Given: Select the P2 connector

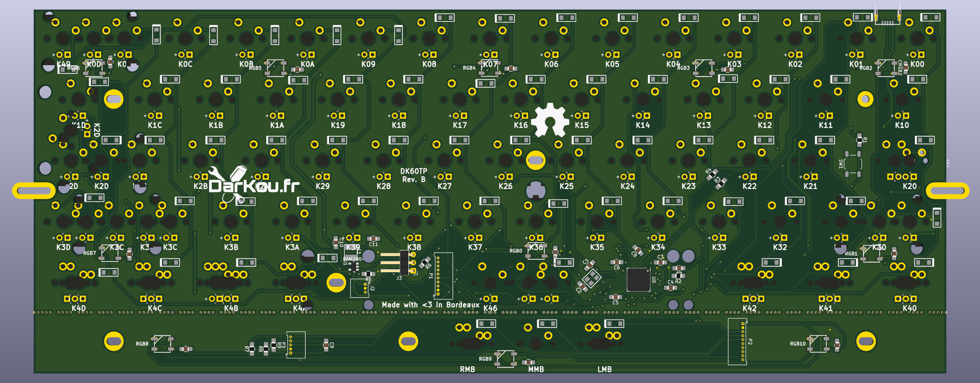Looking at the screenshot, I should 737,341.
